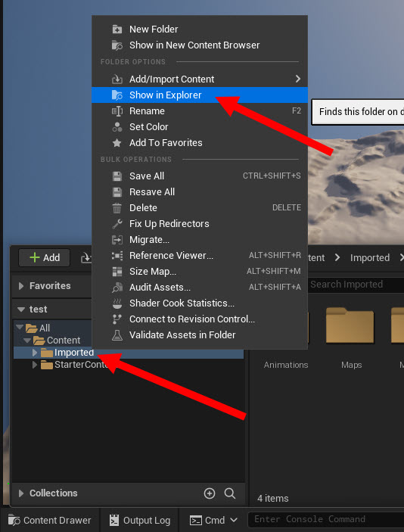Select the Content folder in tree
404x532 pixels.
click(x=64, y=341)
